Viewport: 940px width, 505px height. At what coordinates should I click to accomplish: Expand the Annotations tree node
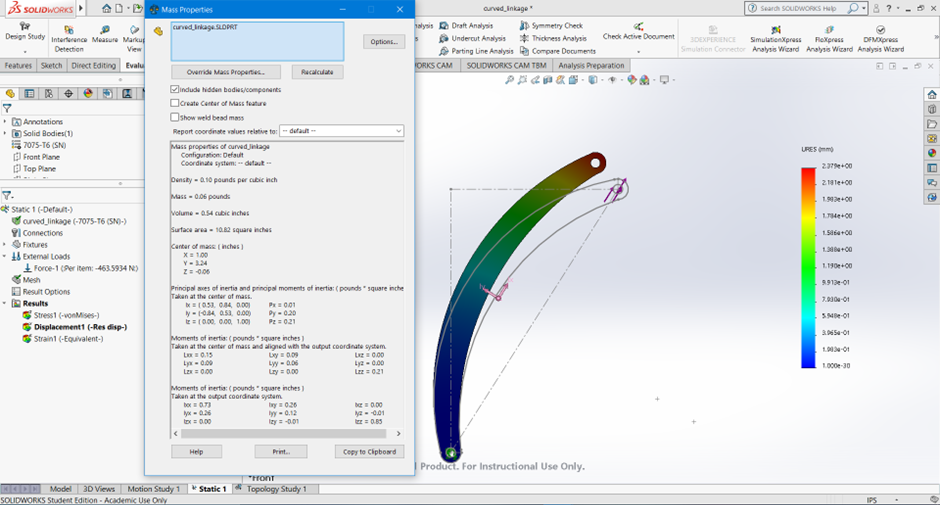pos(6,122)
